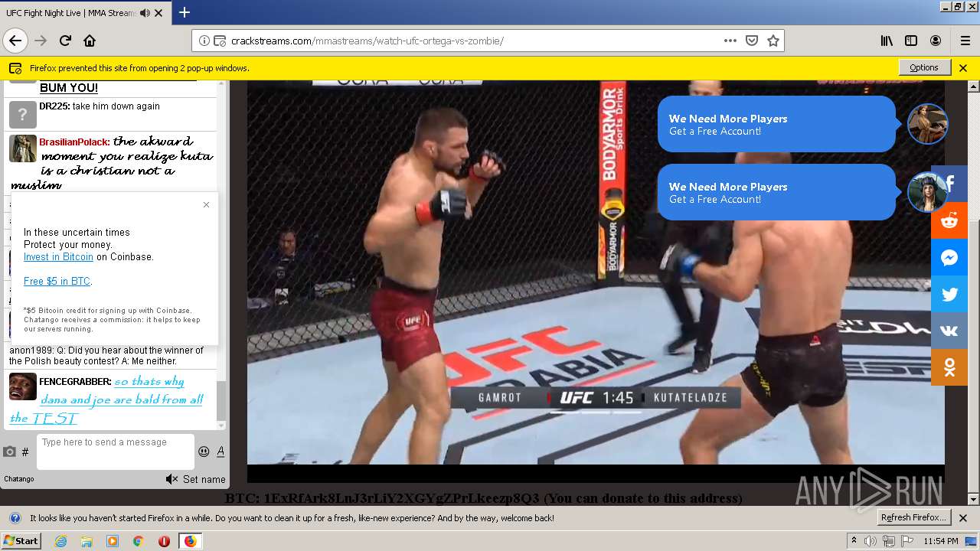Click Refresh Firefox button
980x551 pixels.
913,518
